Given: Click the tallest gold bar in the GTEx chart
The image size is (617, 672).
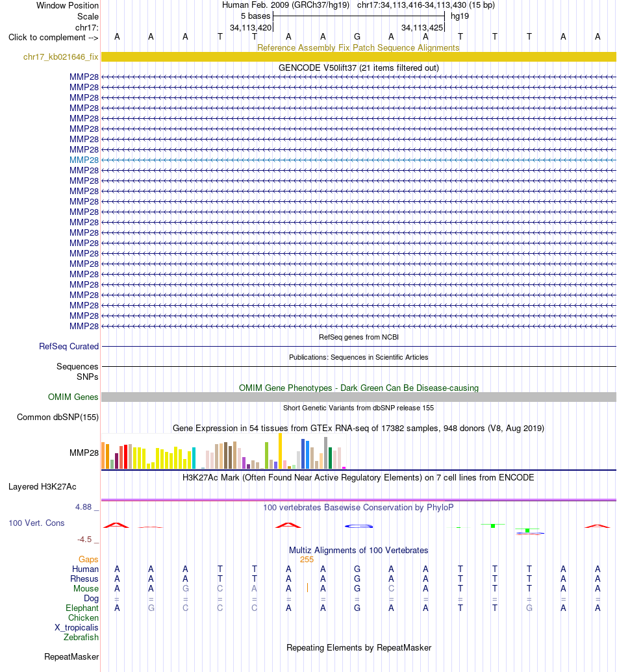Looking at the screenshot, I should tap(280, 451).
